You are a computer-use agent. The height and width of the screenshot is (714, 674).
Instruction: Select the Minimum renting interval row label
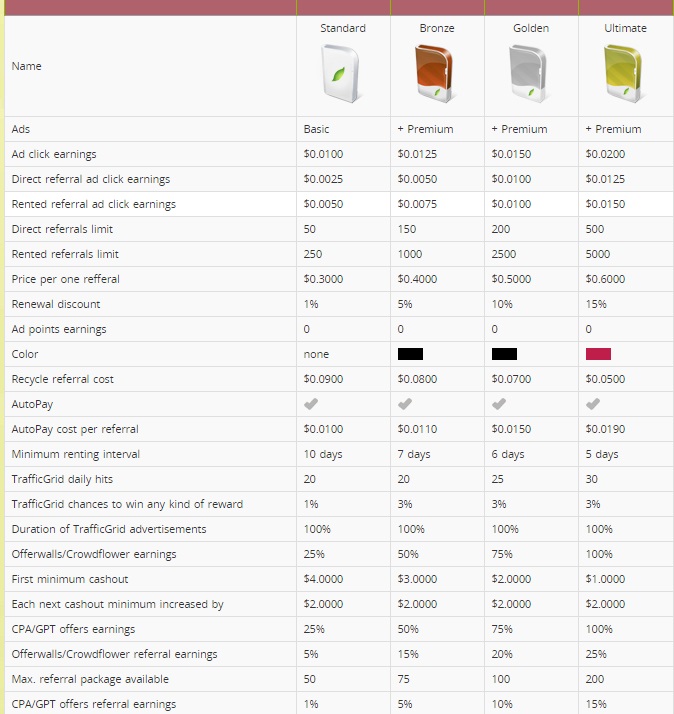click(x=76, y=454)
